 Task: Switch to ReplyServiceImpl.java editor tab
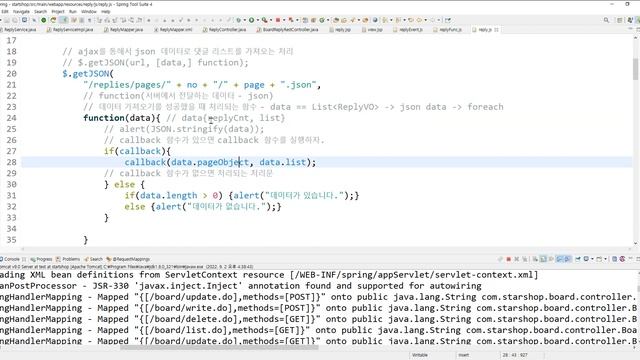pos(70,30)
